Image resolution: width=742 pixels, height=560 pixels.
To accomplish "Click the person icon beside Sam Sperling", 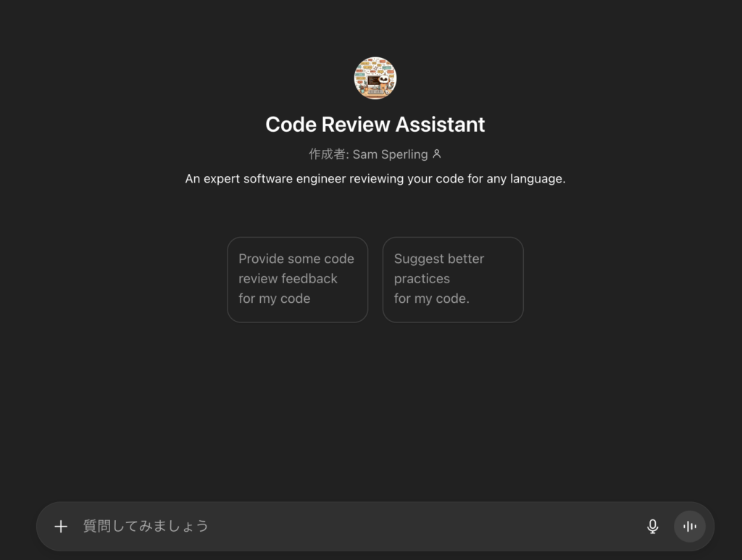I will (x=436, y=154).
